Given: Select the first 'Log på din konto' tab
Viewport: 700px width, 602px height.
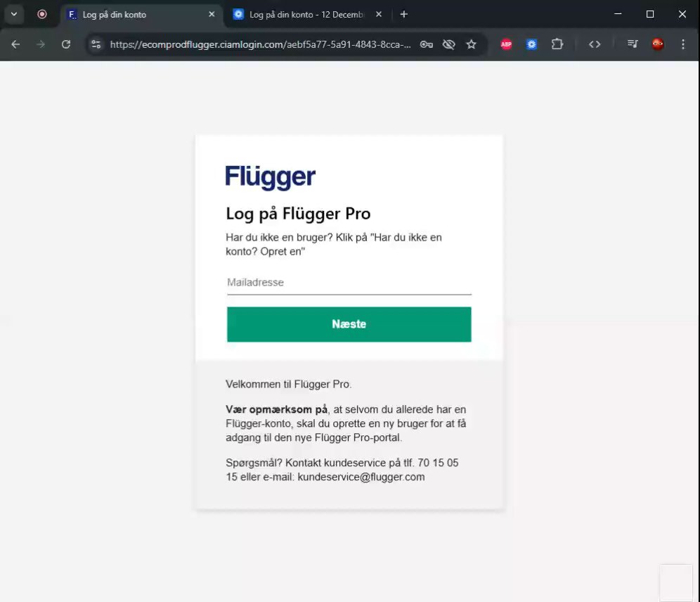Looking at the screenshot, I should click(141, 14).
